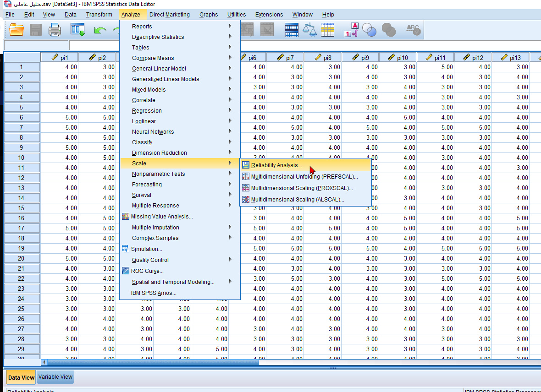
Task: Click the Recall recently used dialogs icon
Action: coord(77,30)
